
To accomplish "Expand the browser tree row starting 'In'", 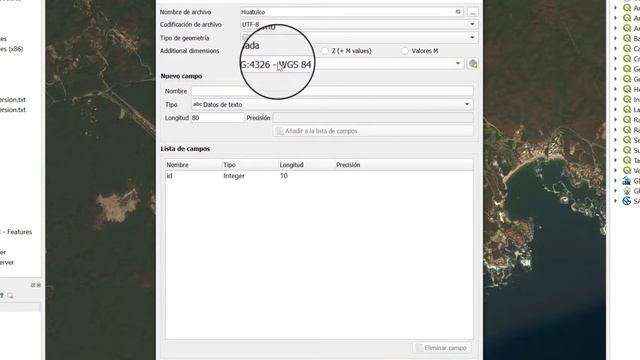I will point(616,99).
